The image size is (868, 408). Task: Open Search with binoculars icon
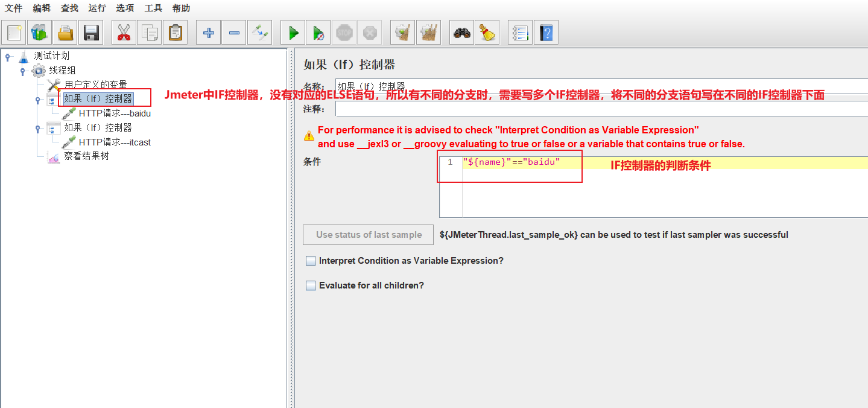click(x=461, y=33)
